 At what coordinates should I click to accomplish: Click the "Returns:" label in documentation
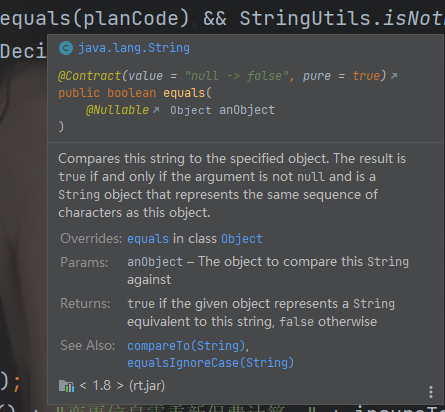[x=85, y=304]
